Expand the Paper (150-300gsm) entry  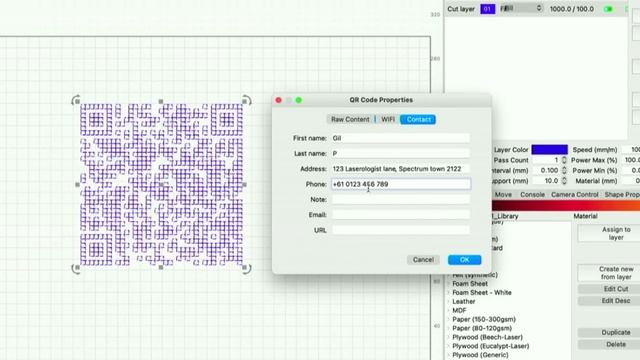[449, 319]
